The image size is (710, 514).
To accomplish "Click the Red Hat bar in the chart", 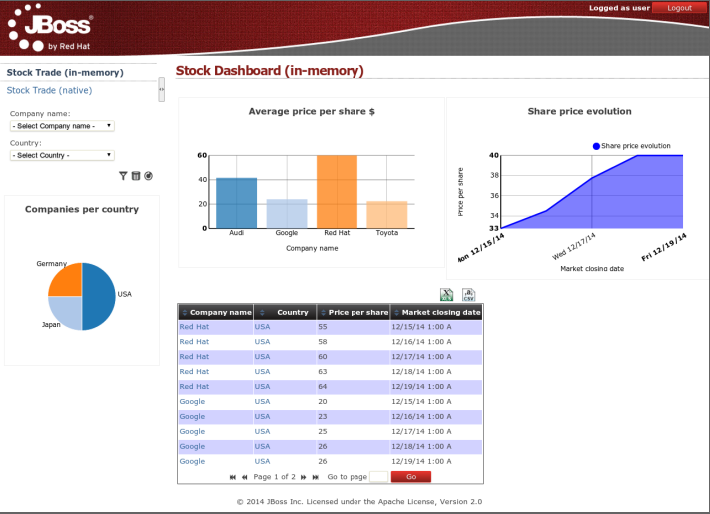I will 337,192.
